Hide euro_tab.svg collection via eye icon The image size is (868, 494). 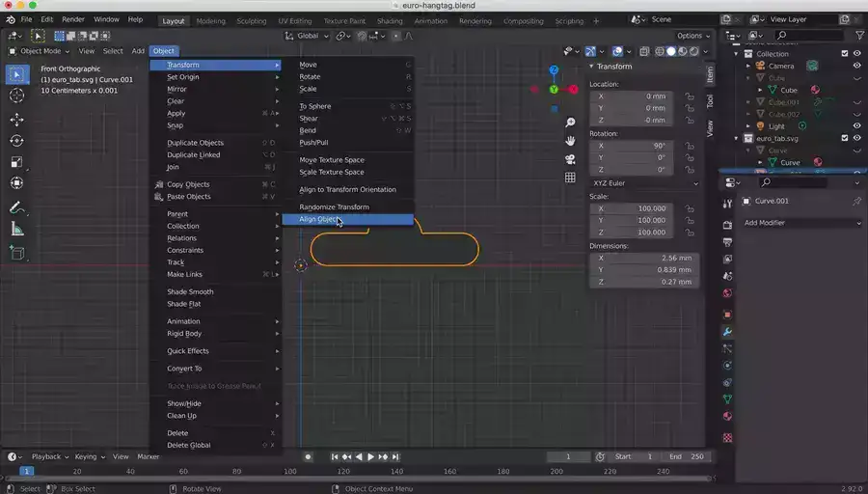click(857, 138)
